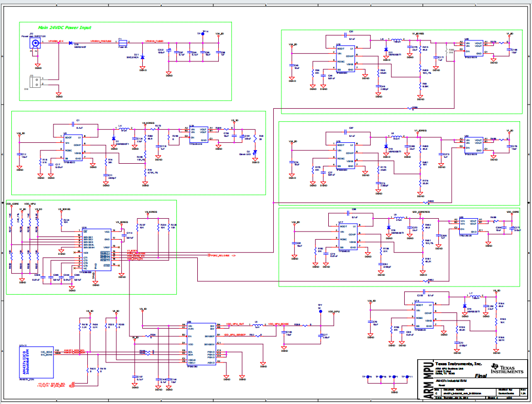Select the TP7 test point near VDD_MPU
The height and width of the screenshot is (404, 532).
tap(320, 311)
